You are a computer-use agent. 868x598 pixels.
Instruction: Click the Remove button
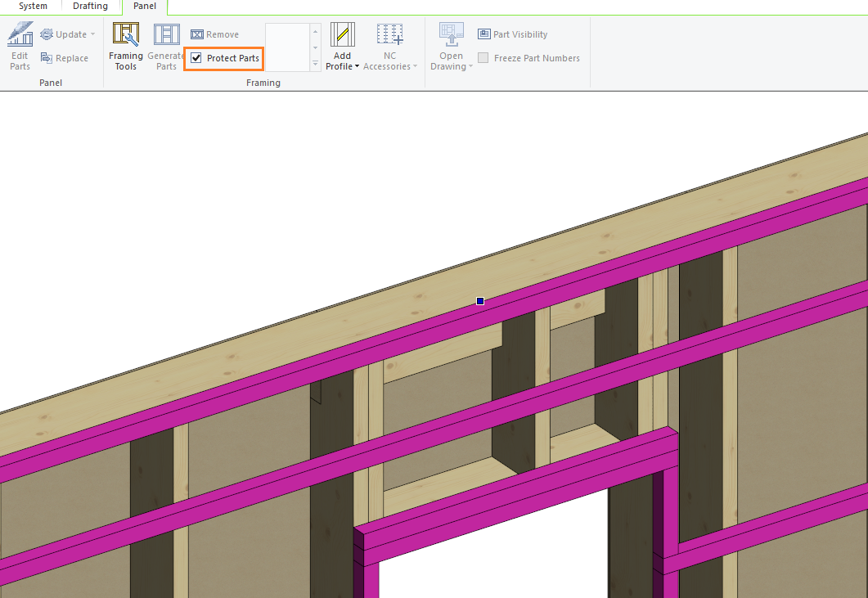point(214,34)
